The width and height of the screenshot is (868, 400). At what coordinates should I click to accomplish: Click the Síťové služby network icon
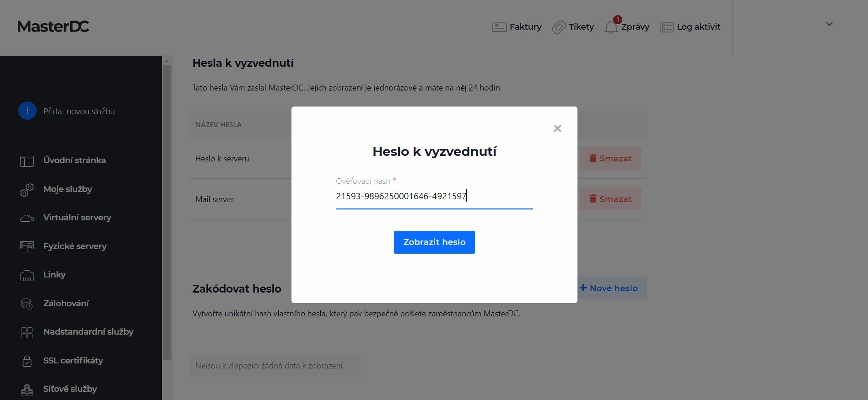pyautogui.click(x=27, y=390)
